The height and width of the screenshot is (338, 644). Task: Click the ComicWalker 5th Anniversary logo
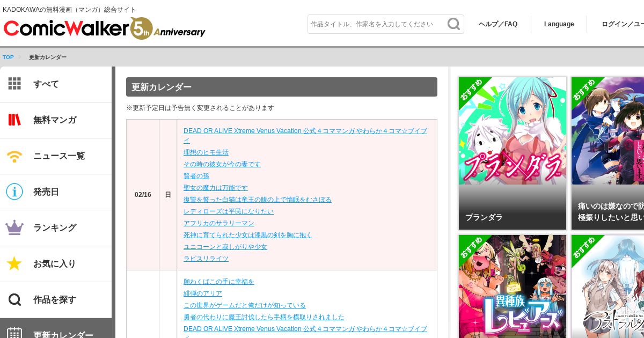[x=105, y=28]
